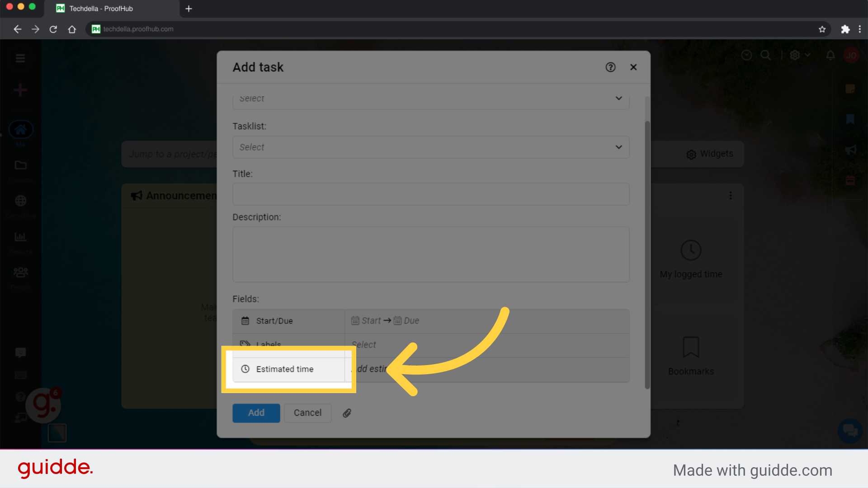This screenshot has height=488, width=868.
Task: Click inside the Description text area
Action: pyautogui.click(x=431, y=254)
